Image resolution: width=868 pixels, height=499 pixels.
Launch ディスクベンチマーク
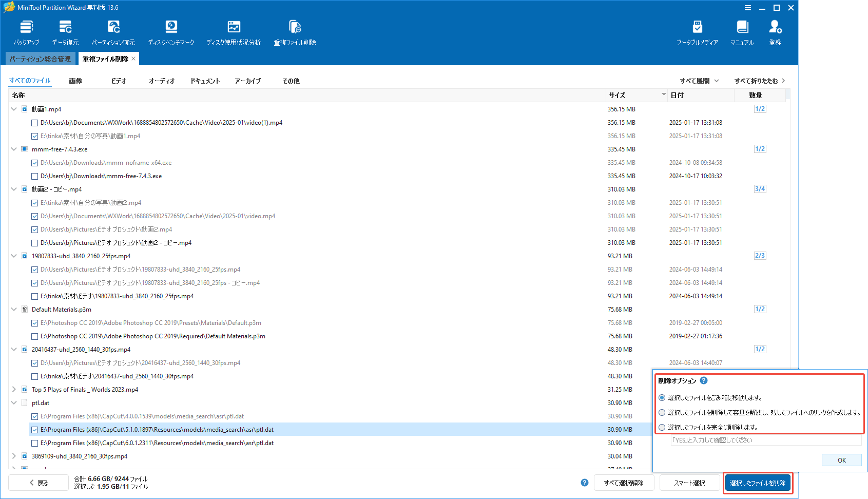[171, 32]
